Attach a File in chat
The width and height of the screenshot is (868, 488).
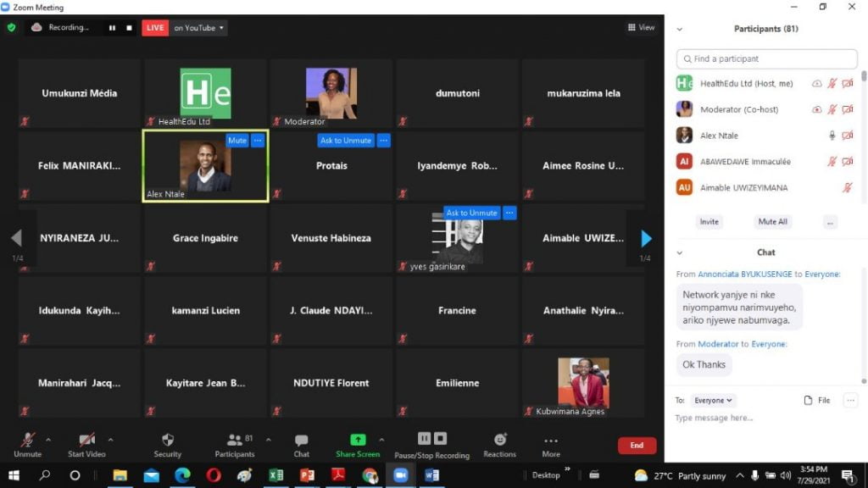(817, 400)
